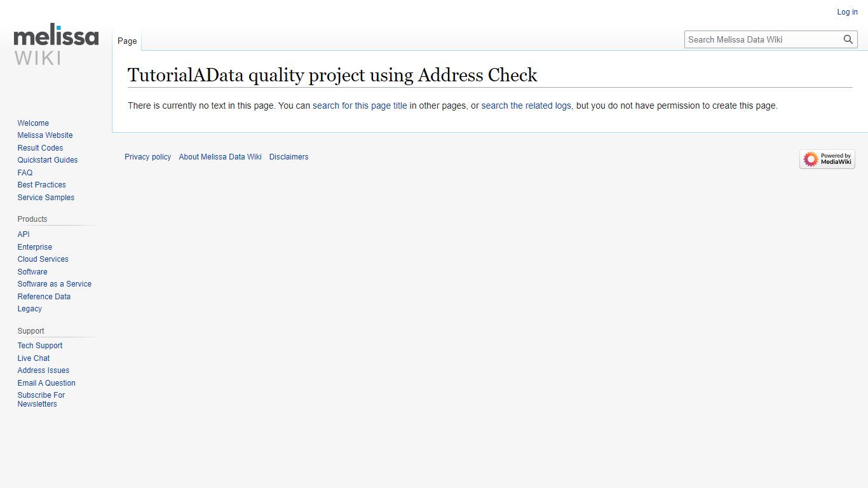Open FAQ sidebar link
This screenshot has width=868, height=488.
point(25,173)
